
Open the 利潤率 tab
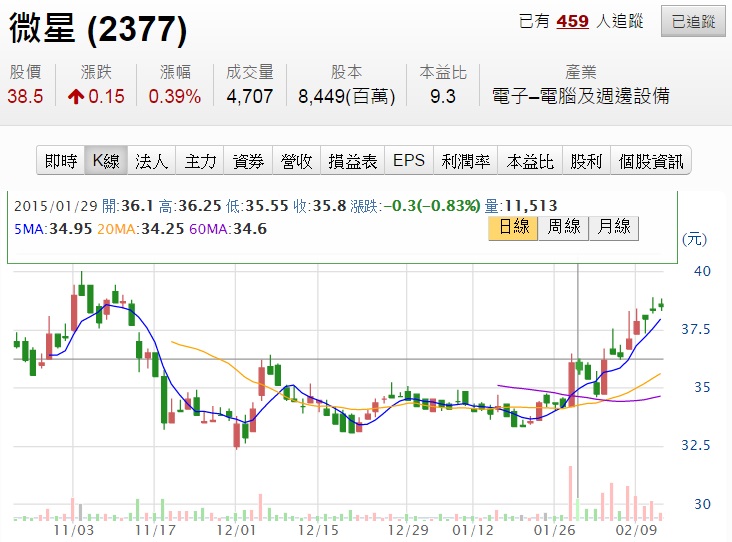[465, 161]
